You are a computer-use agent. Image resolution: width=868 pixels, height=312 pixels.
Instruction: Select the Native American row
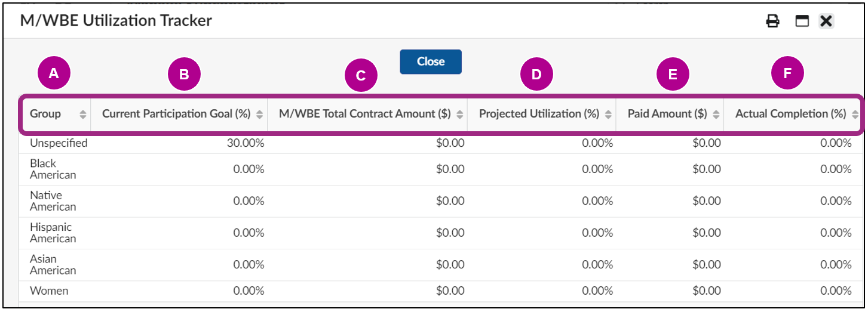[x=53, y=201]
